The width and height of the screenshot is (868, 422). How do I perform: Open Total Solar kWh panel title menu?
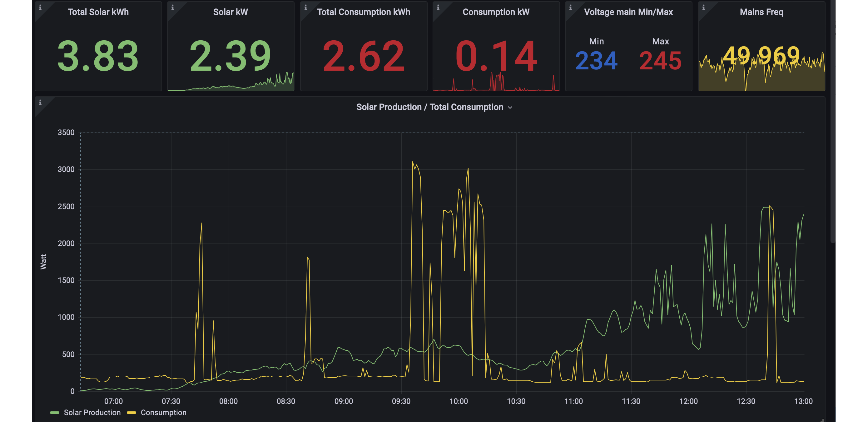(98, 12)
